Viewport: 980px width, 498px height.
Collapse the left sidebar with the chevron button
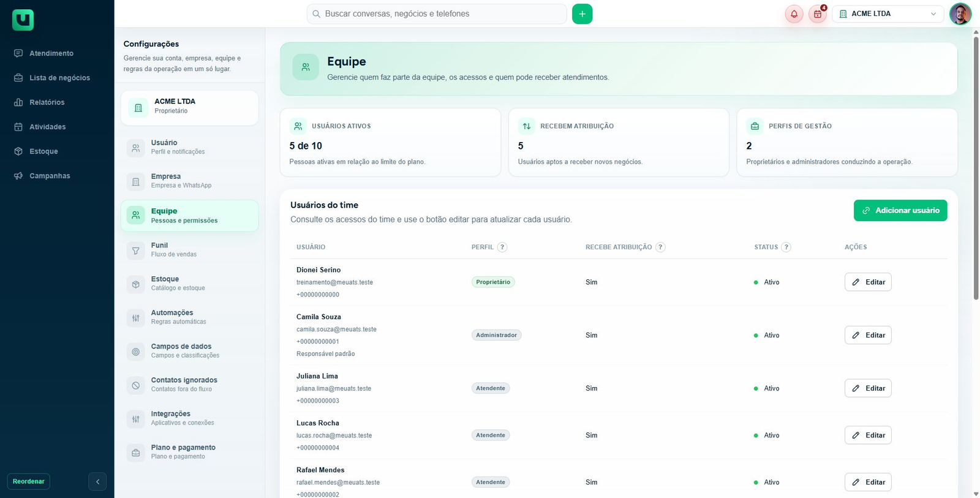(x=97, y=481)
